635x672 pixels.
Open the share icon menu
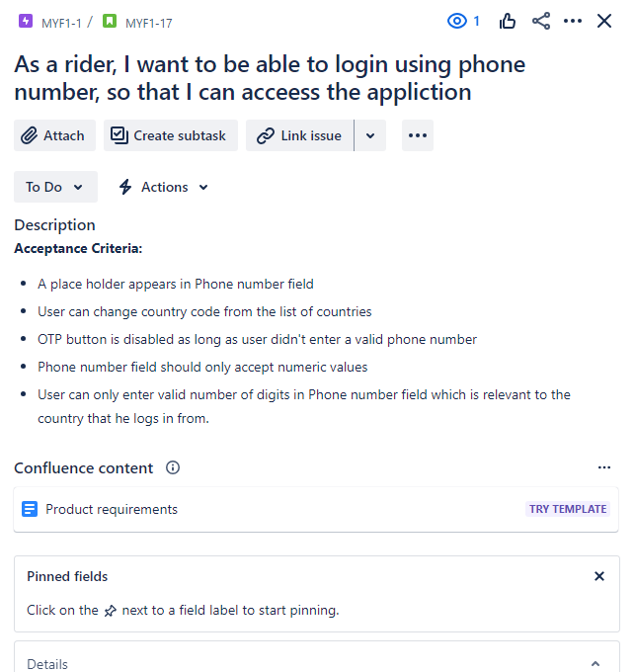541,21
